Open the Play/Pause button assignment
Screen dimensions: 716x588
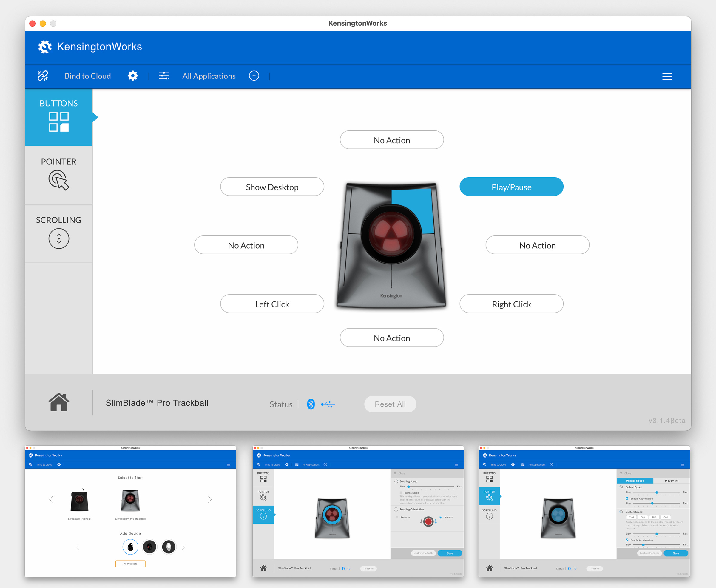click(x=512, y=187)
